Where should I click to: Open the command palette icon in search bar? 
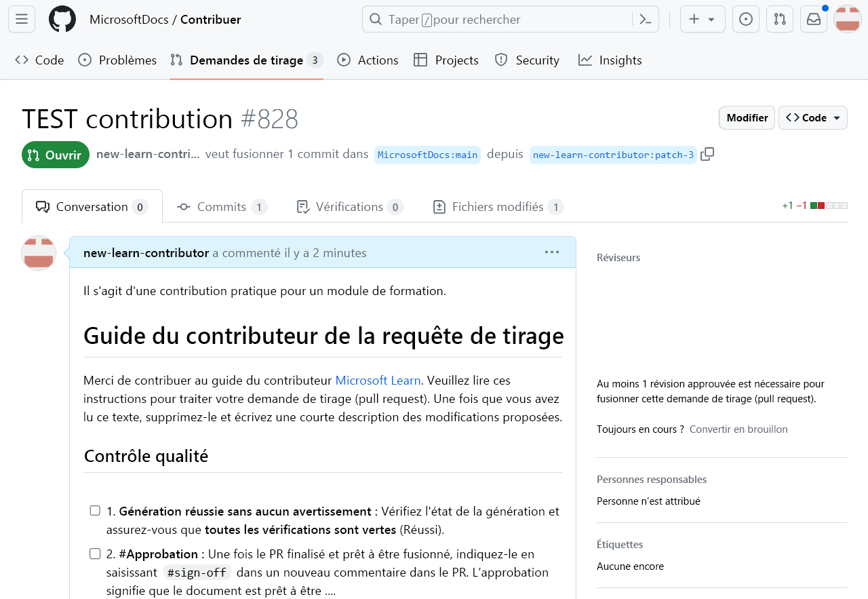[646, 19]
